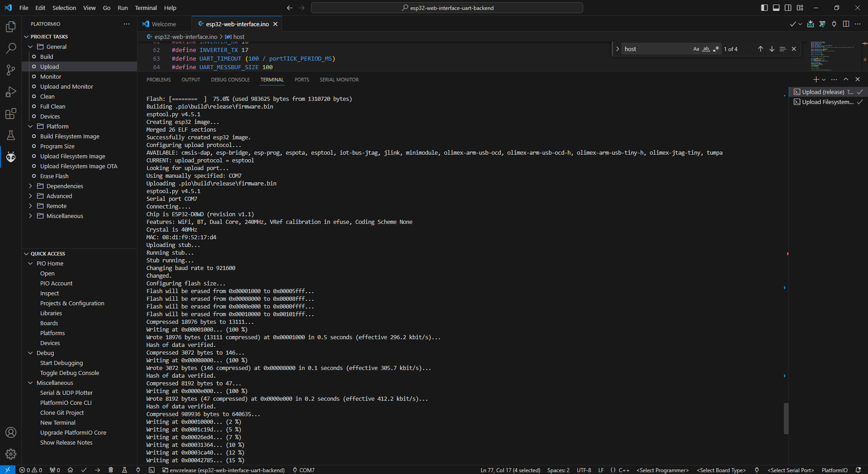
Task: Open the PlatformIO alien icon view
Action: click(x=11, y=157)
